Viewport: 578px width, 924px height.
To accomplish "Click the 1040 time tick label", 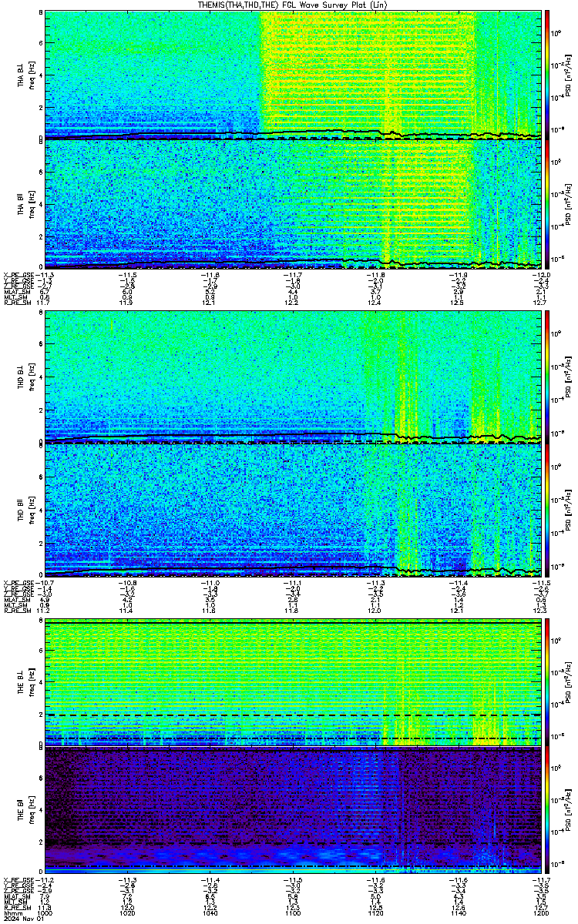I will [x=210, y=913].
